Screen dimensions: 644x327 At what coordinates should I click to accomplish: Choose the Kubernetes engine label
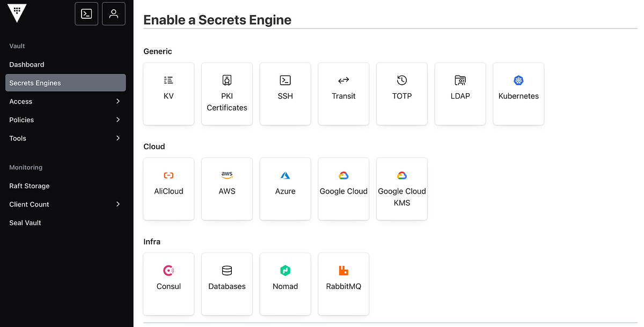[518, 96]
